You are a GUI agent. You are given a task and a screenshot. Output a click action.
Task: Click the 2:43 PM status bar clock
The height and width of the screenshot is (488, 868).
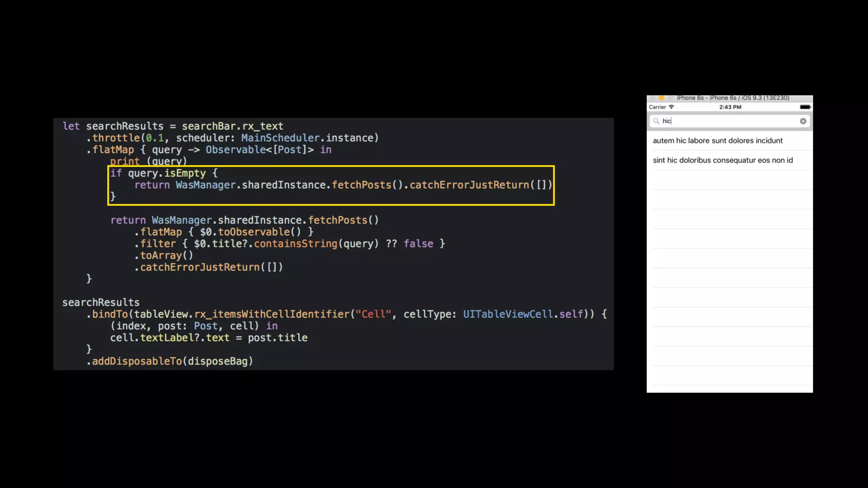730,107
